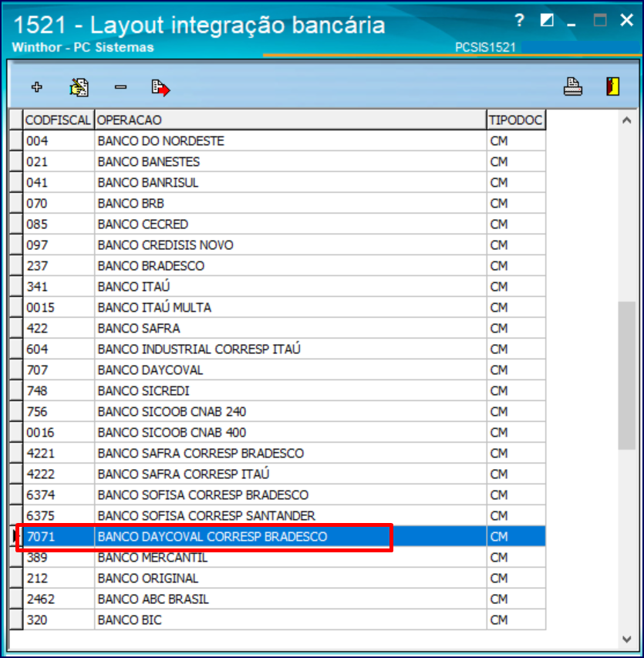
Task: Click the code cell 2462
Action: 59,599
